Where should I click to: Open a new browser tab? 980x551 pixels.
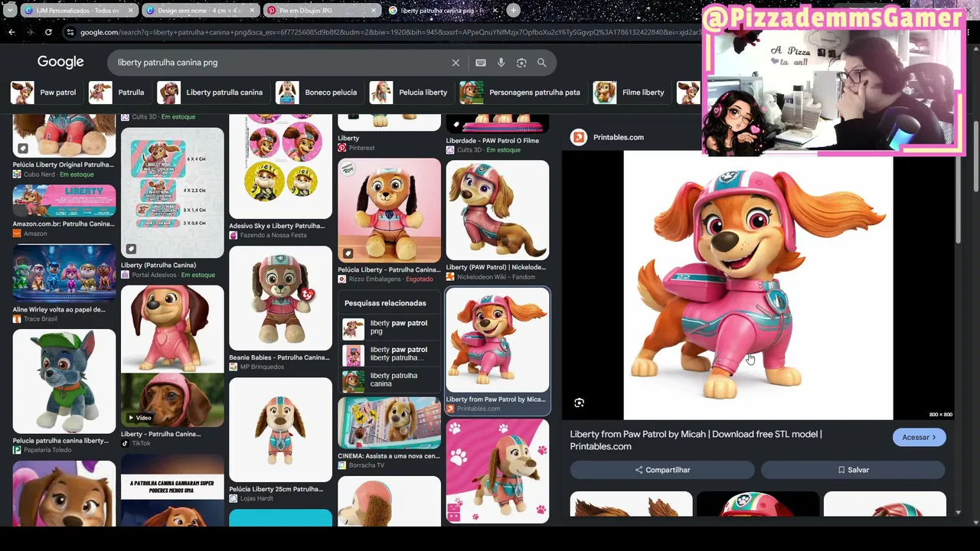click(x=513, y=11)
